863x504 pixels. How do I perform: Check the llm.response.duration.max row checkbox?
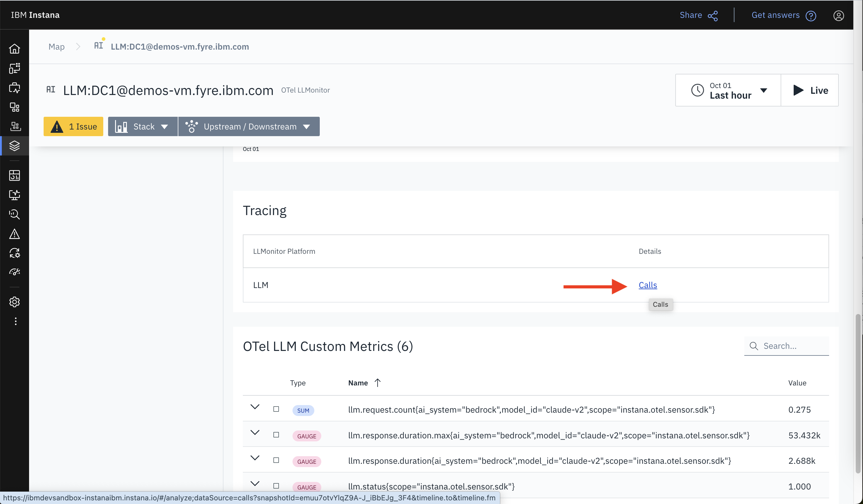276,435
